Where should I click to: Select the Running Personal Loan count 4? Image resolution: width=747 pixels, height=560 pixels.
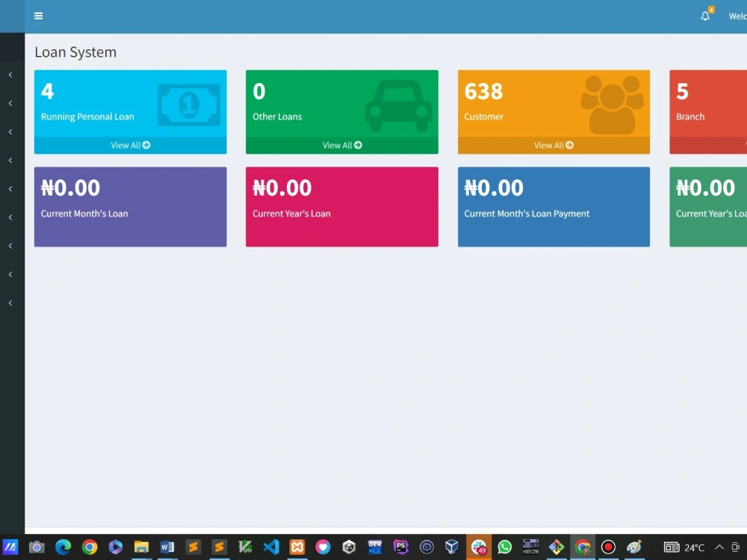[47, 91]
